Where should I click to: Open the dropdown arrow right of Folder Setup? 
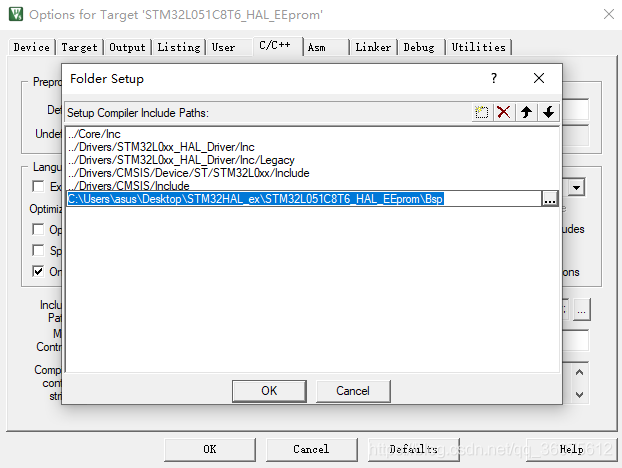pyautogui.click(x=576, y=187)
